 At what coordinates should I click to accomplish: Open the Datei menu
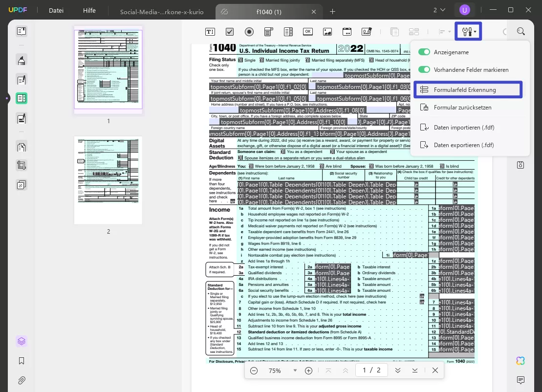(x=56, y=10)
